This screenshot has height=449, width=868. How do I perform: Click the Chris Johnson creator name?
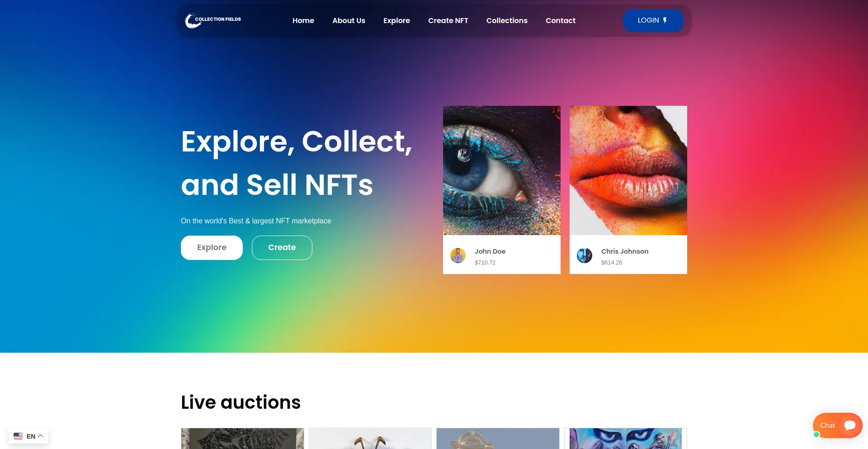point(625,251)
